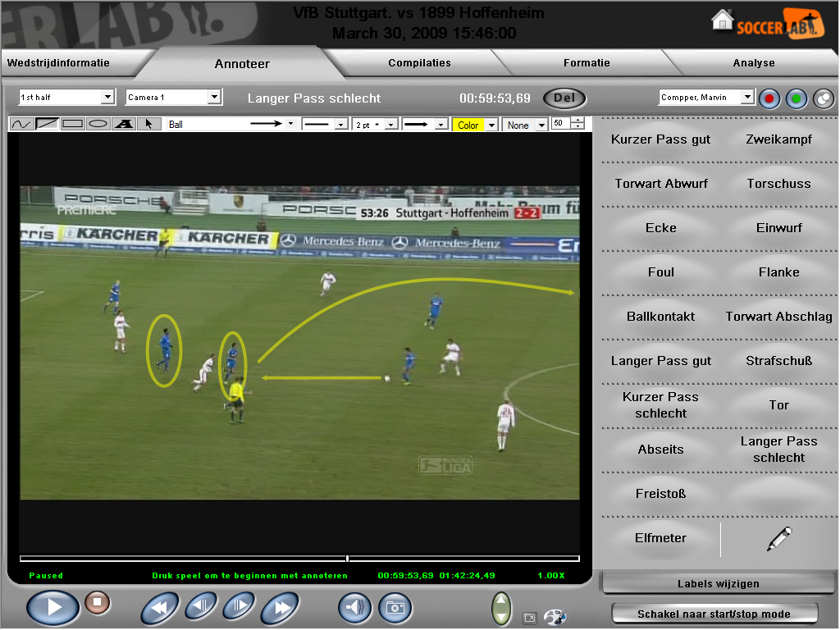Image resolution: width=840 pixels, height=630 pixels.
Task: Open the Formatie tab
Action: click(x=586, y=63)
